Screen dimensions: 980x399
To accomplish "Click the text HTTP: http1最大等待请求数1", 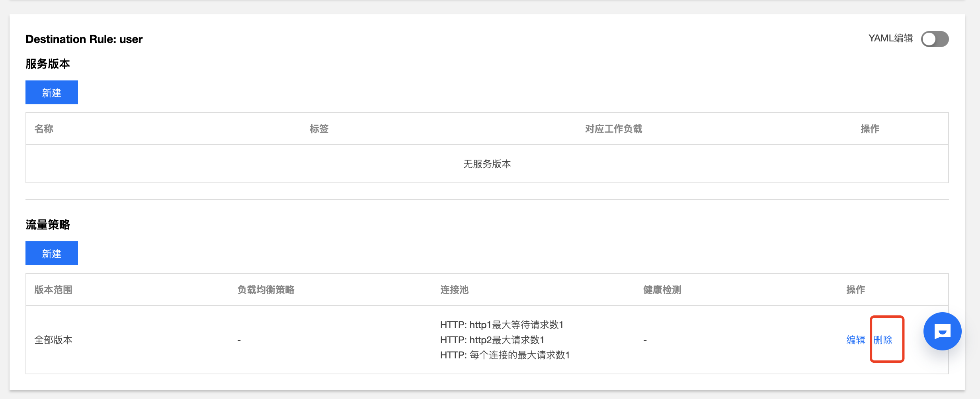I will click(x=502, y=325).
